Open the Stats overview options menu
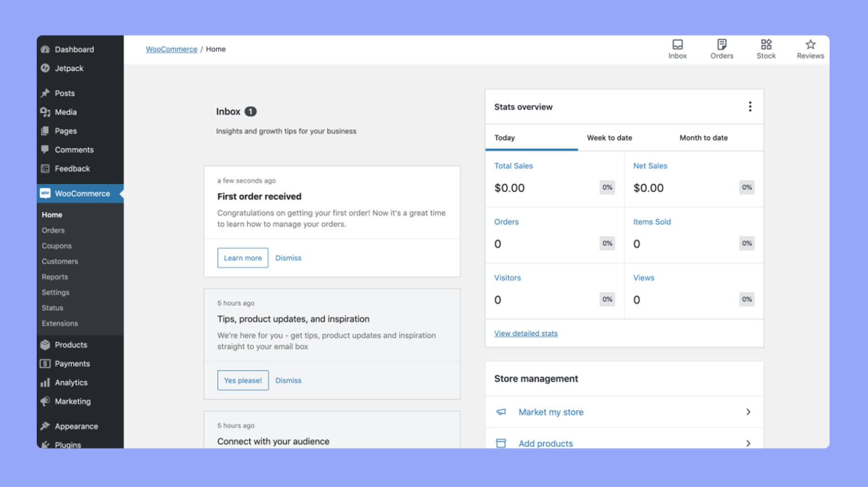This screenshot has width=868, height=487. (750, 106)
